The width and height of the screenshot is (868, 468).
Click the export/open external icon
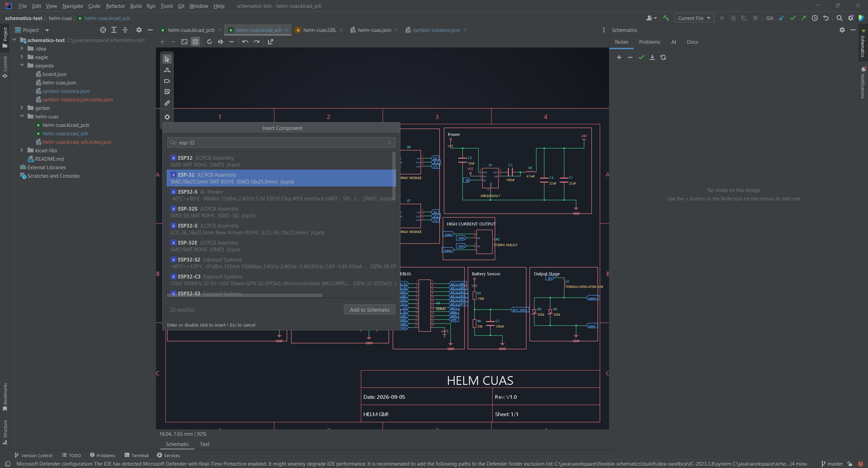271,42
